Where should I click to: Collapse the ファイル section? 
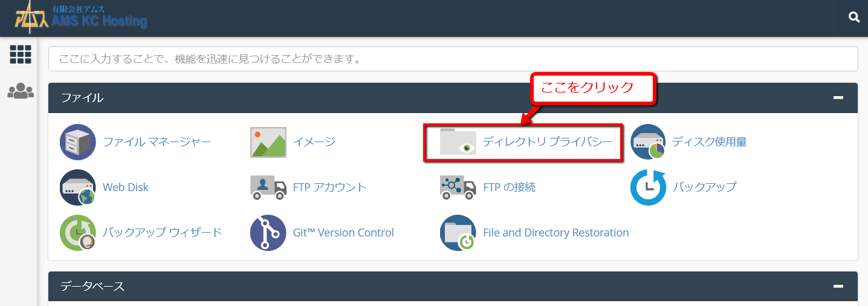click(838, 98)
